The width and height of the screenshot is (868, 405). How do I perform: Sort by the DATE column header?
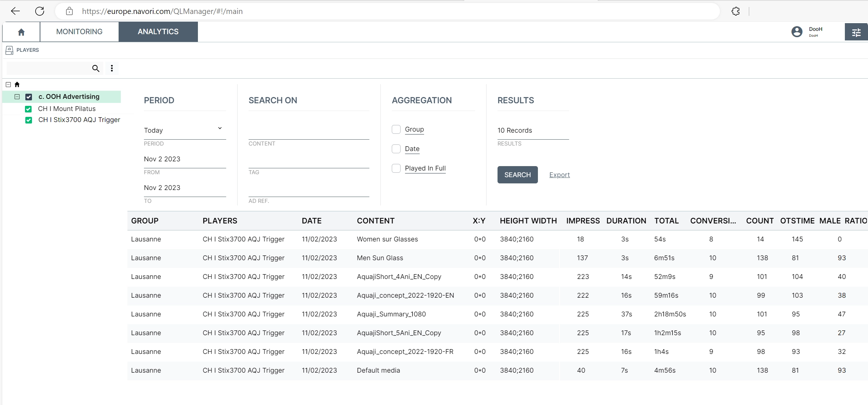pos(312,221)
